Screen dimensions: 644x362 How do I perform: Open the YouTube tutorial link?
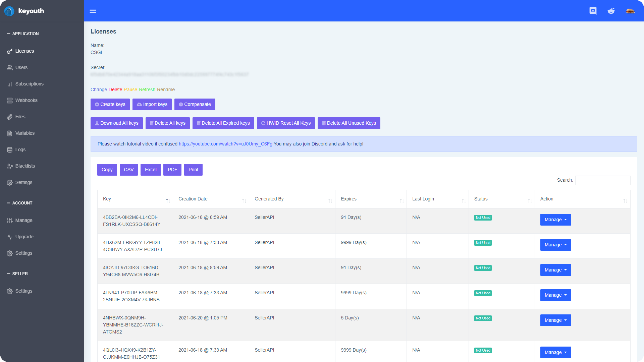tap(225, 144)
